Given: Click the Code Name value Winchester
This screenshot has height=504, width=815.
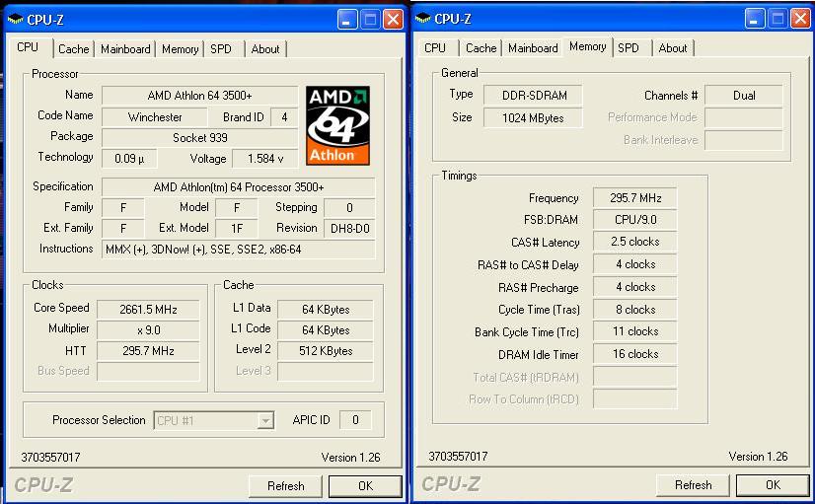Looking at the screenshot, I should coord(155,117).
